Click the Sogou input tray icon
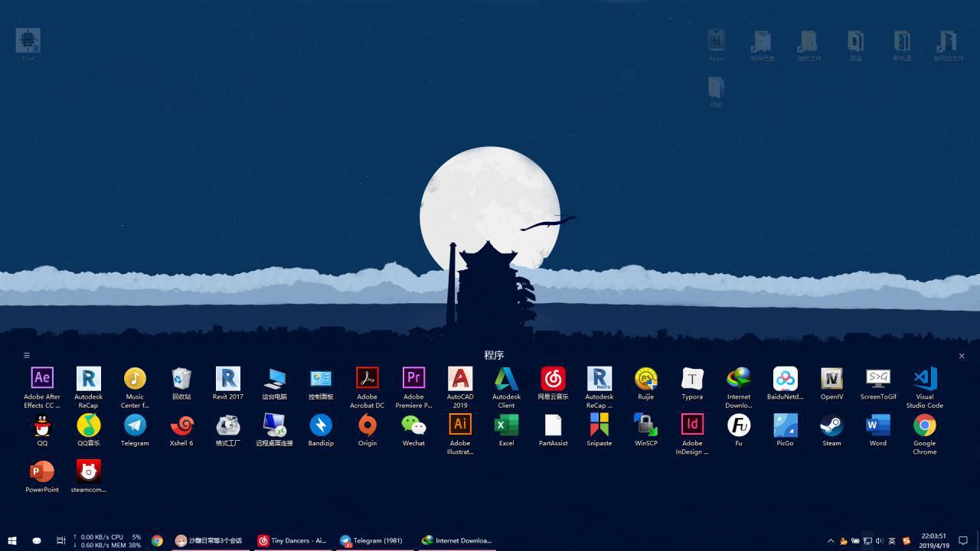This screenshot has width=980, height=551. [906, 540]
